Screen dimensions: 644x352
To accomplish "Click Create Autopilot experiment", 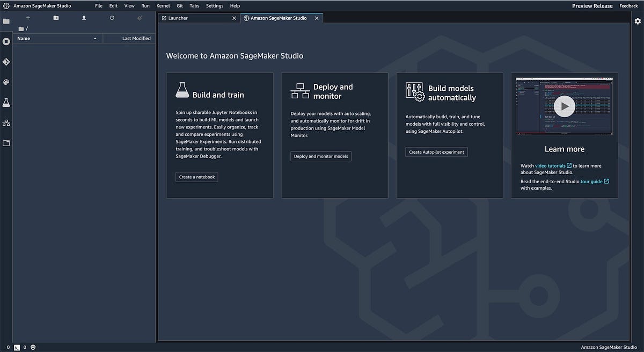I will pyautogui.click(x=436, y=152).
